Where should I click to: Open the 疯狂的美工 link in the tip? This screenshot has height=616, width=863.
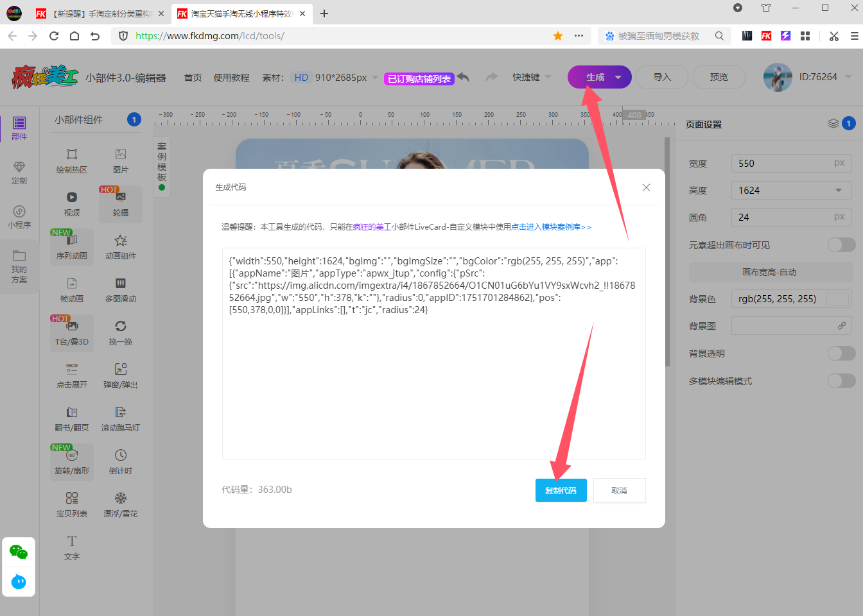(372, 227)
